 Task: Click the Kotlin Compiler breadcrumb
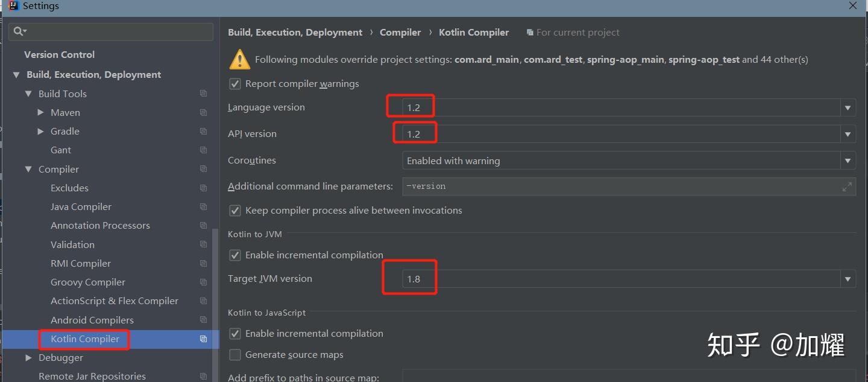[x=474, y=33]
